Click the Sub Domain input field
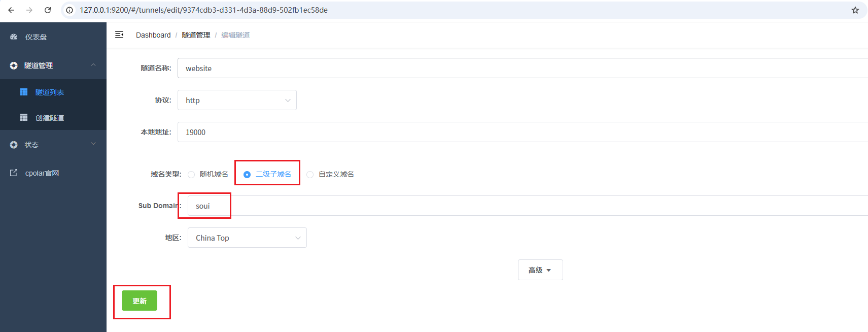 (x=507, y=206)
